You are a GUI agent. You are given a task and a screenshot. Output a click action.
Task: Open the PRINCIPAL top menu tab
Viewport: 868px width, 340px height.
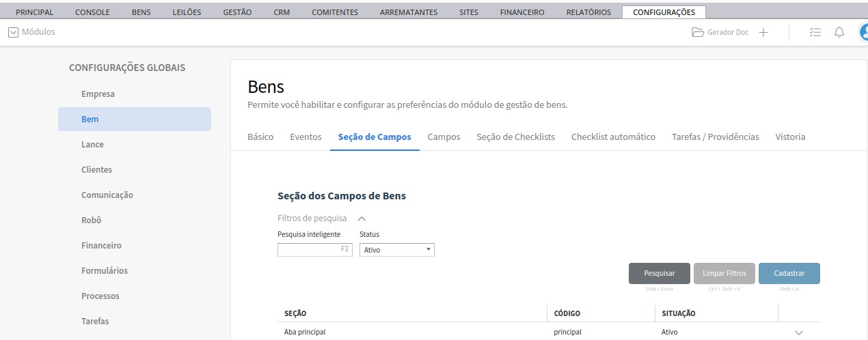click(34, 12)
